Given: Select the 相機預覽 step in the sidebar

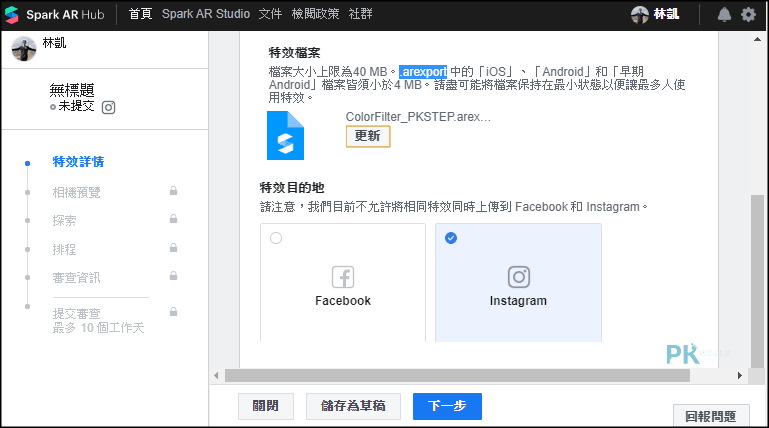Looking at the screenshot, I should [77, 193].
